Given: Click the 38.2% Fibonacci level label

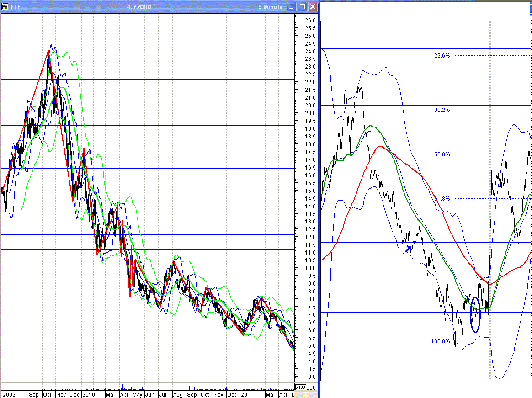Looking at the screenshot, I should (442, 110).
